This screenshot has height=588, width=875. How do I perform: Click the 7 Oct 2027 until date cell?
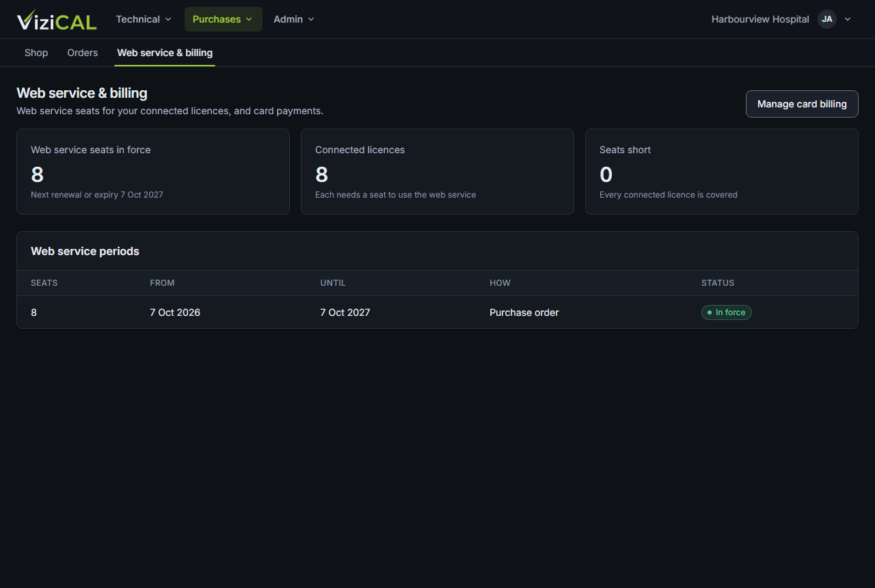(x=345, y=312)
